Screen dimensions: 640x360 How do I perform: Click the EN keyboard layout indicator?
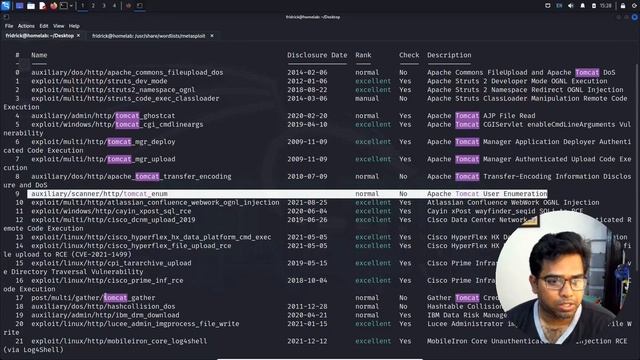point(559,6)
